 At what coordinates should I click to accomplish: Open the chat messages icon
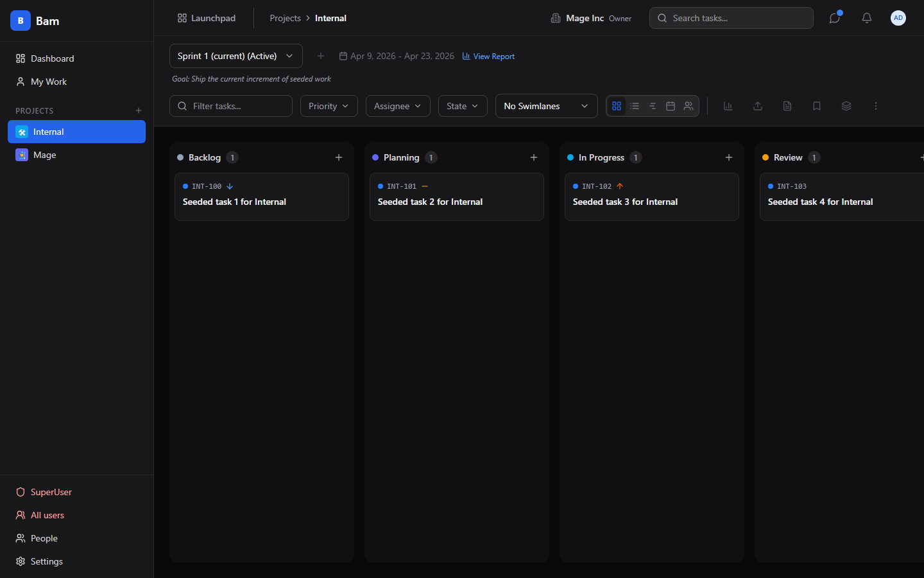[835, 18]
